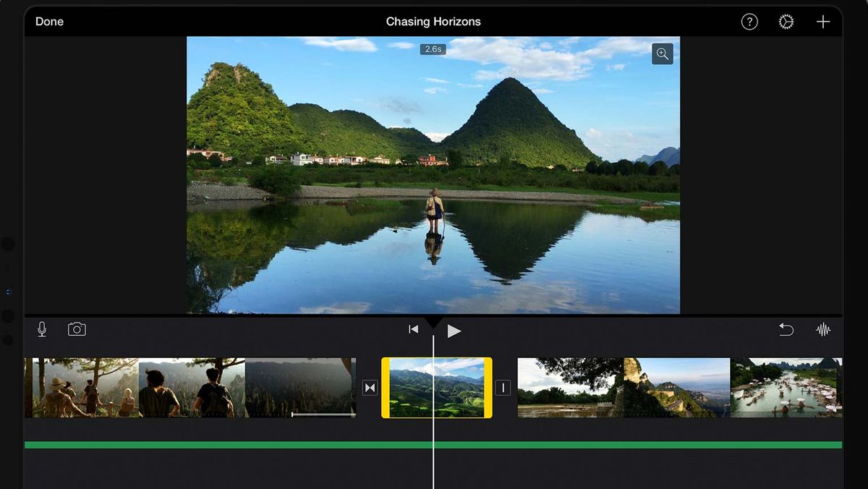Open iMovie help with the question mark
868x489 pixels.
pos(749,22)
